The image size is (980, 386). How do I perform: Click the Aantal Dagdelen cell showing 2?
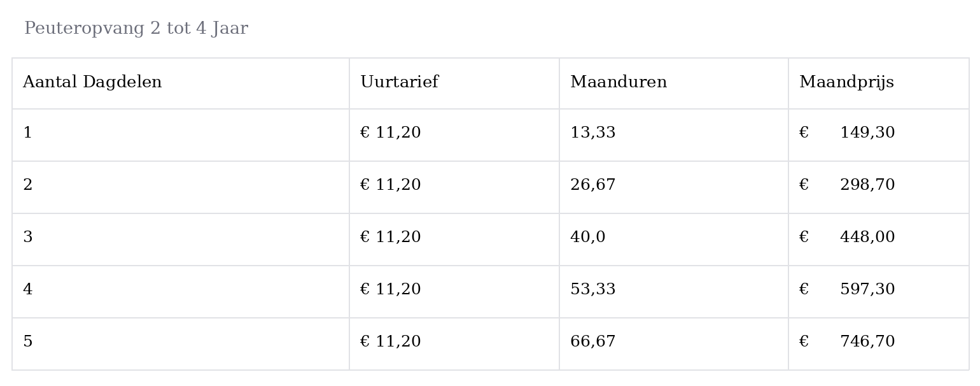coord(181,187)
